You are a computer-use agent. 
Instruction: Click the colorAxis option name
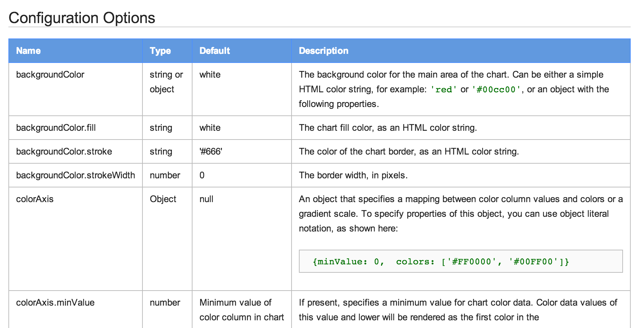(x=35, y=199)
